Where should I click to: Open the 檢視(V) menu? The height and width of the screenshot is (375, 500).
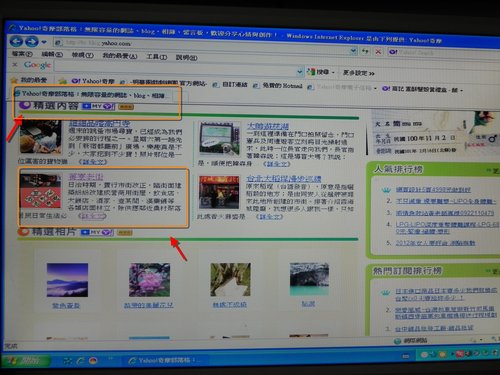83,55
